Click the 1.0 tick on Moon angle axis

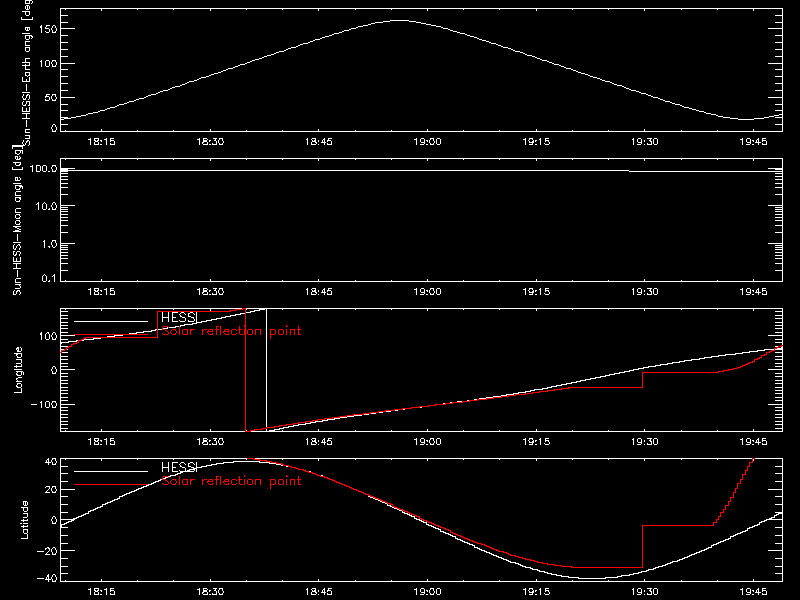point(49,244)
